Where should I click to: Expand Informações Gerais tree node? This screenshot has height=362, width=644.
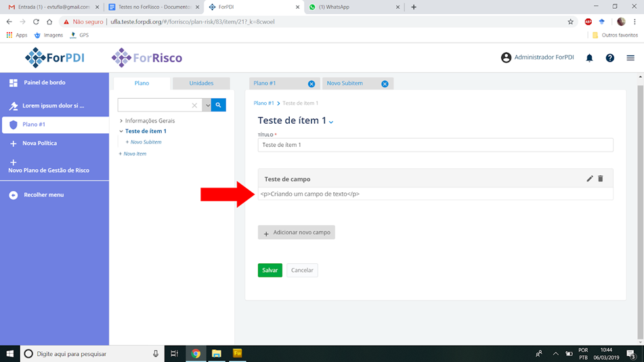tap(121, 120)
